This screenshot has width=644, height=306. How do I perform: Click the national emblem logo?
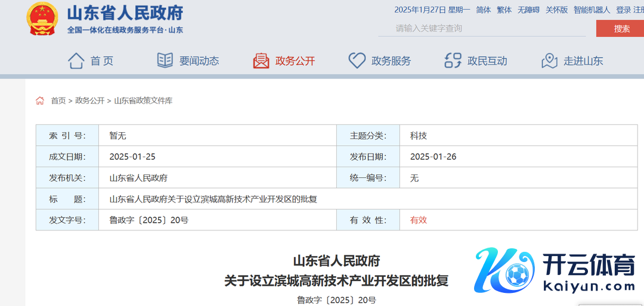coord(42,18)
